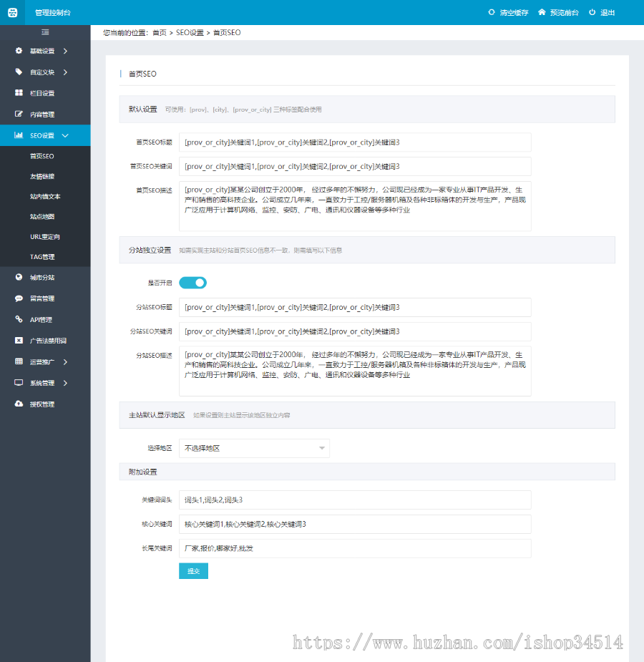
Task: Click the 内容管理 edit icon
Action: point(19,114)
